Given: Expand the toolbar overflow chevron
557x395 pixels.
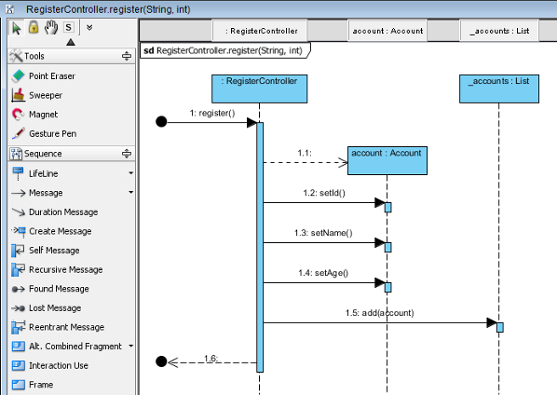Looking at the screenshot, I should (90, 27).
